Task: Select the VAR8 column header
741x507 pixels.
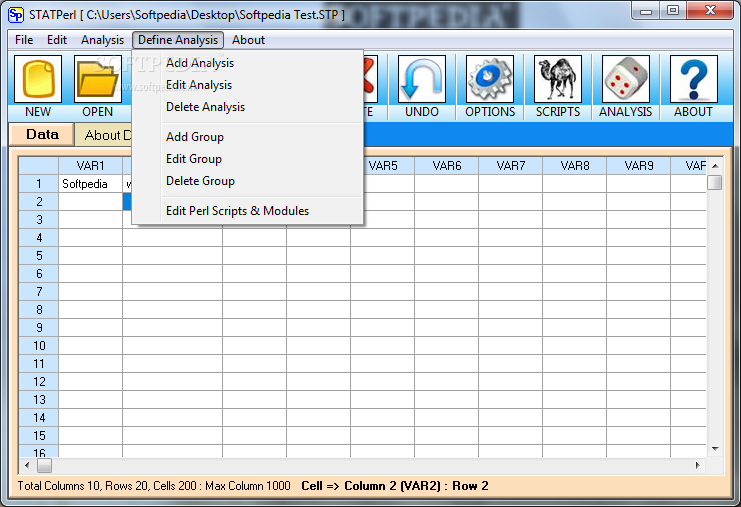Action: [575, 166]
